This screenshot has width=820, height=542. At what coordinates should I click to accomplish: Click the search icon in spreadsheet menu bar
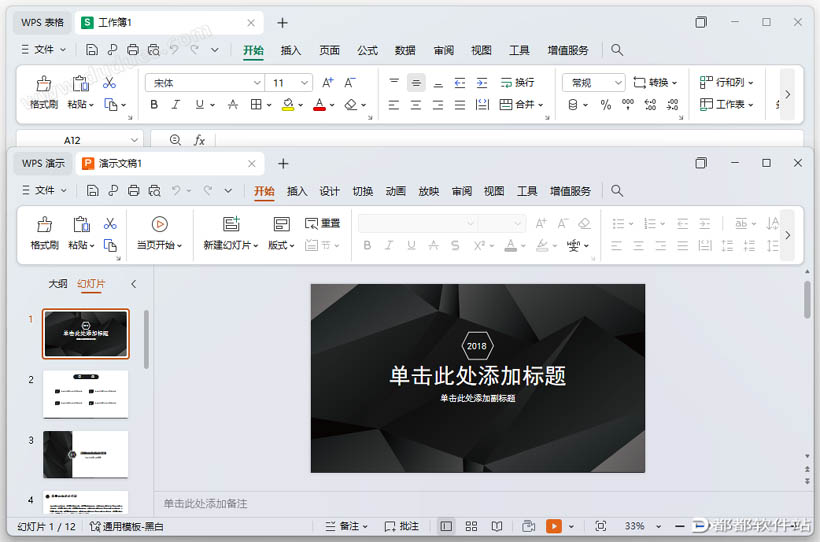pos(617,50)
